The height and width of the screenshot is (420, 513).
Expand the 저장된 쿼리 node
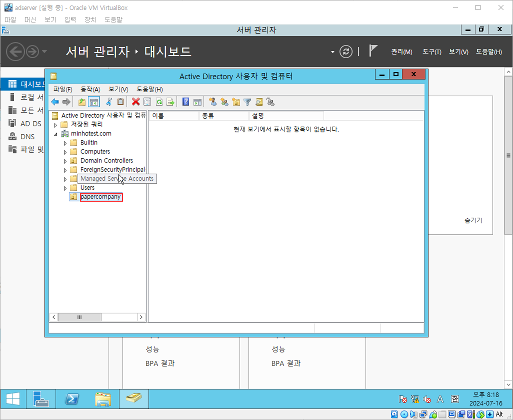tap(56, 125)
